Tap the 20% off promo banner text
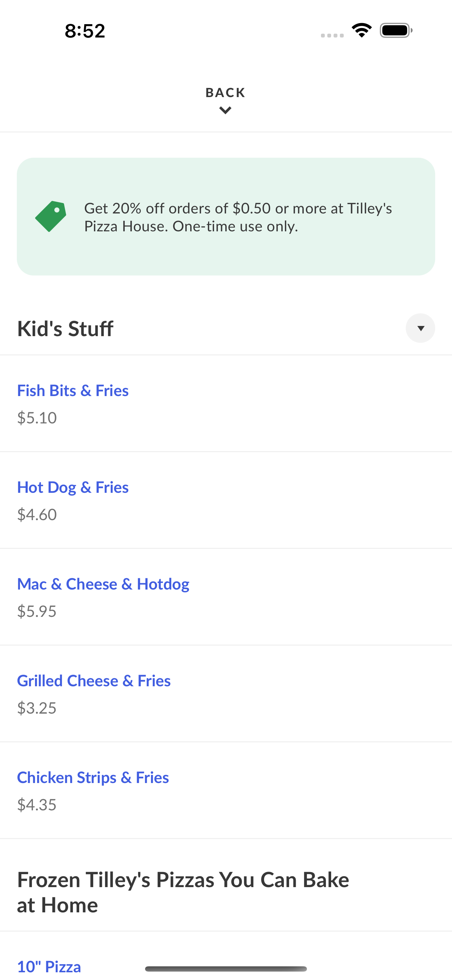The width and height of the screenshot is (452, 980). [238, 217]
